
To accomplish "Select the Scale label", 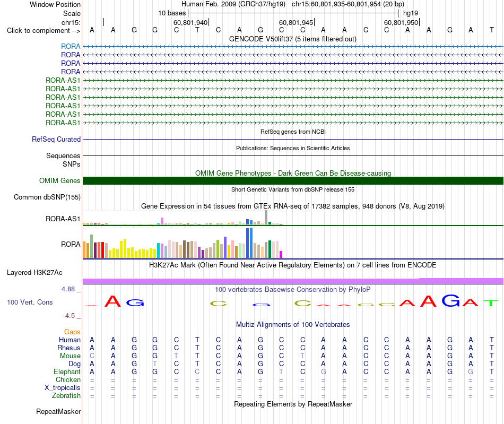I will pyautogui.click(x=72, y=13).
